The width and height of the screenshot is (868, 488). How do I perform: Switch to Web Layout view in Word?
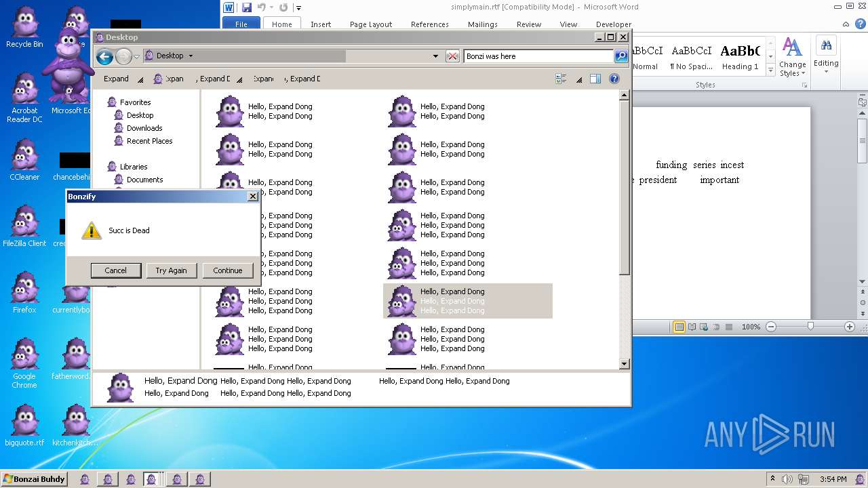(705, 327)
